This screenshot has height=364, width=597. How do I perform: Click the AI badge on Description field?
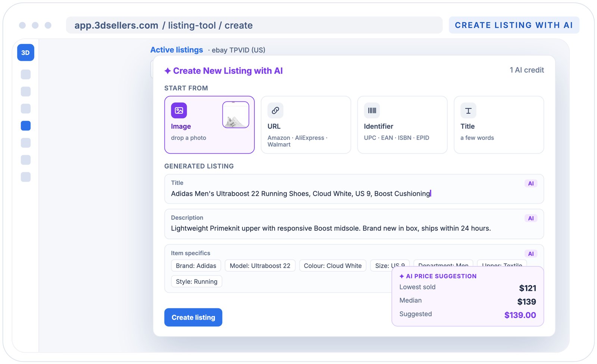pos(531,219)
